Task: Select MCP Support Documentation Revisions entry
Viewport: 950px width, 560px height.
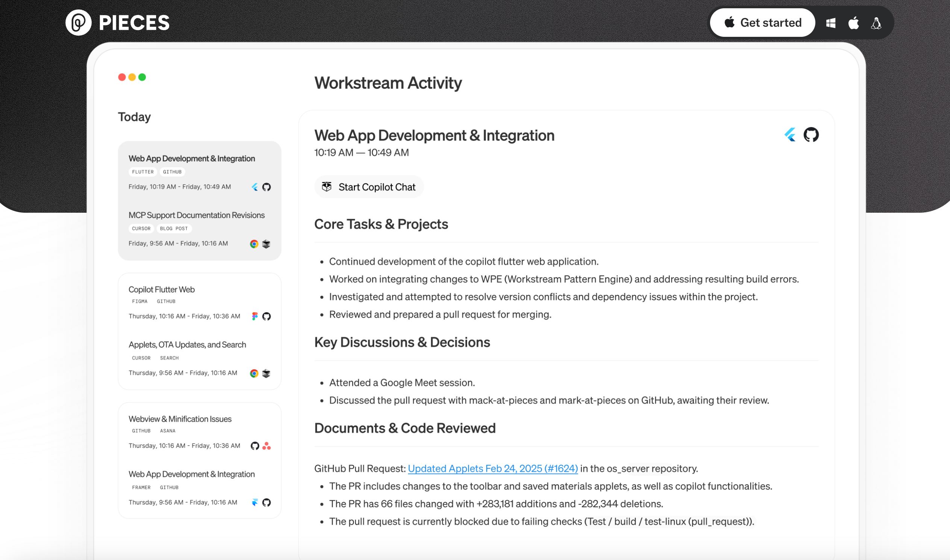Action: point(196,215)
